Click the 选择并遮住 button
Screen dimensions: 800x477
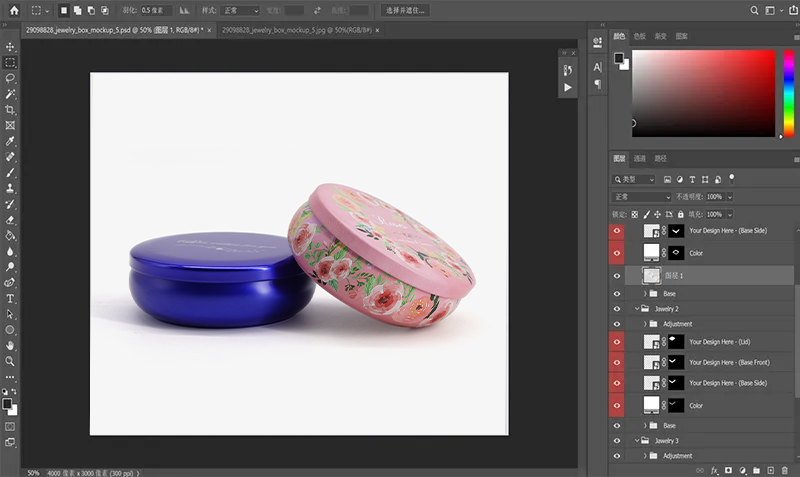[406, 10]
